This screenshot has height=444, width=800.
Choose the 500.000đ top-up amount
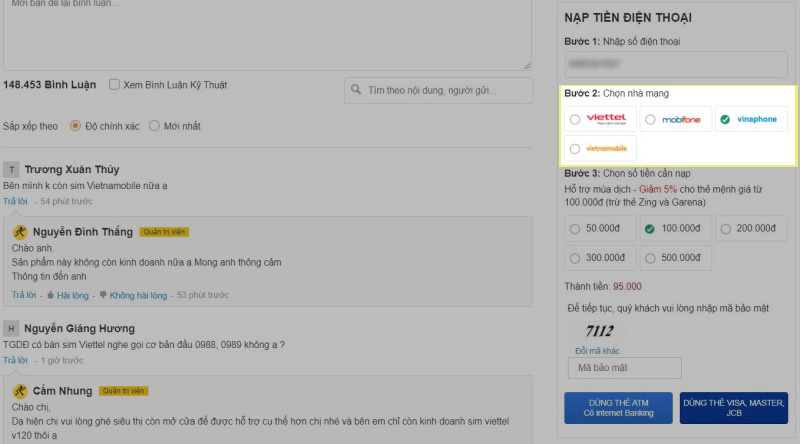[x=676, y=258]
